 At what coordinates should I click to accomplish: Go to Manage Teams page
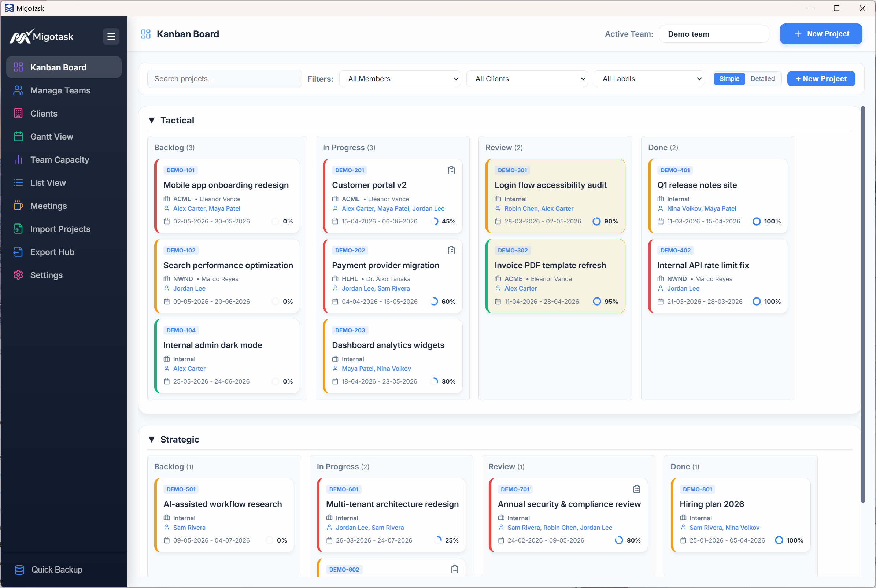(x=64, y=90)
